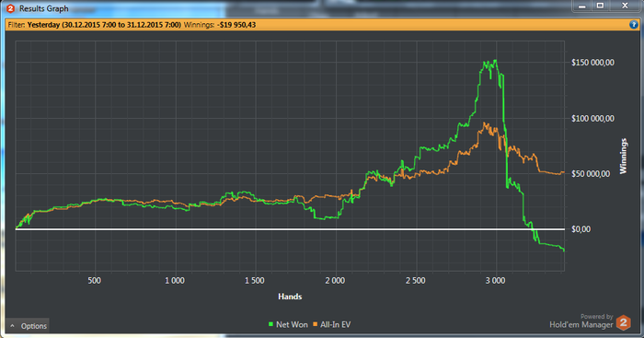Click the orange All-In EV color swatch

pos(315,324)
